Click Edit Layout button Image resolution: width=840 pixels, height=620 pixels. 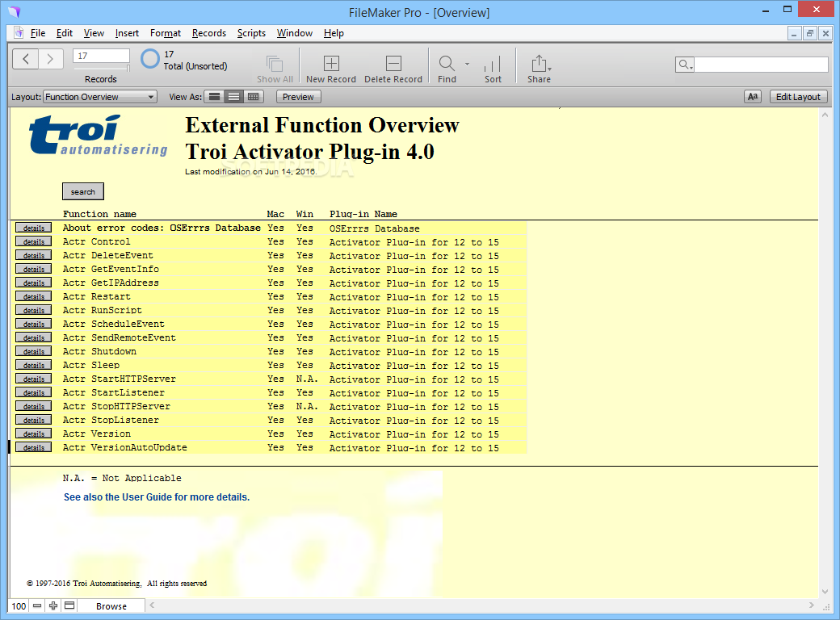tap(798, 97)
